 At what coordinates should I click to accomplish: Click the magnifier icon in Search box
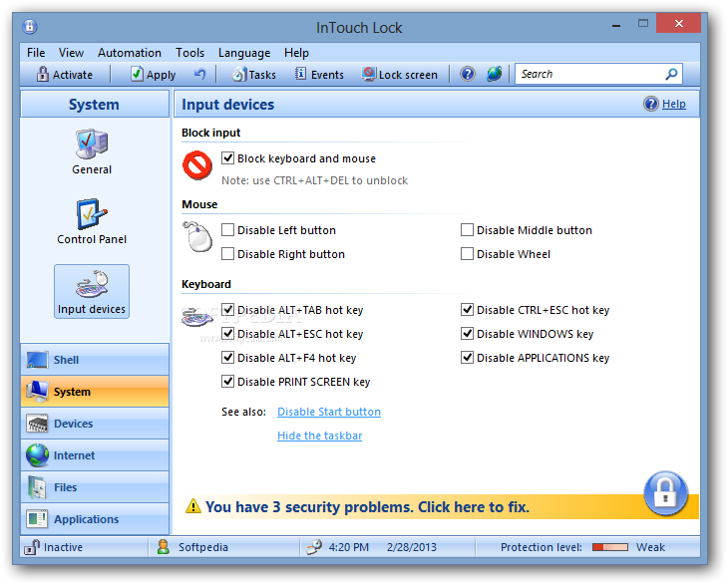(671, 74)
